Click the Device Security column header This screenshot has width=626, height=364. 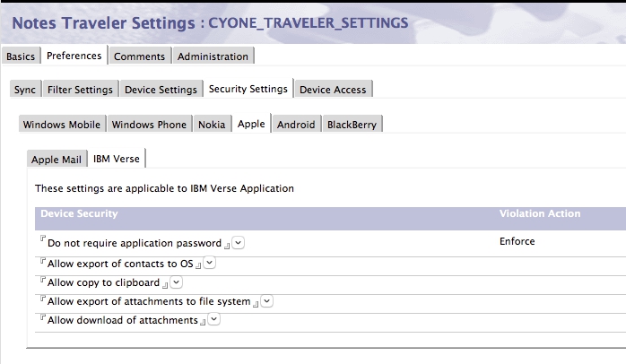coord(79,213)
